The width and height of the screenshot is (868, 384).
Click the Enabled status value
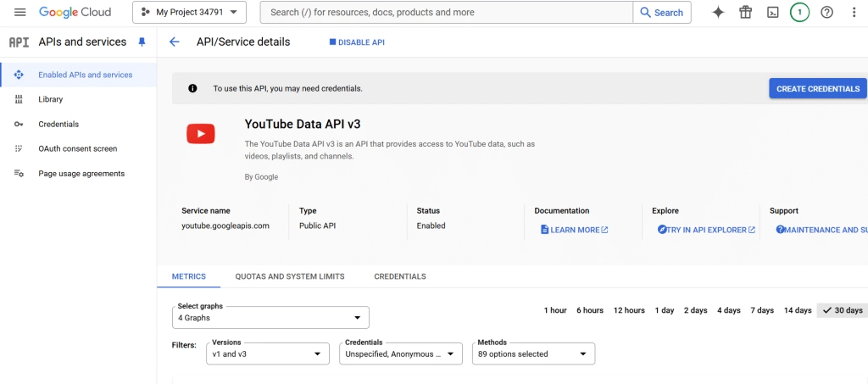pos(431,225)
